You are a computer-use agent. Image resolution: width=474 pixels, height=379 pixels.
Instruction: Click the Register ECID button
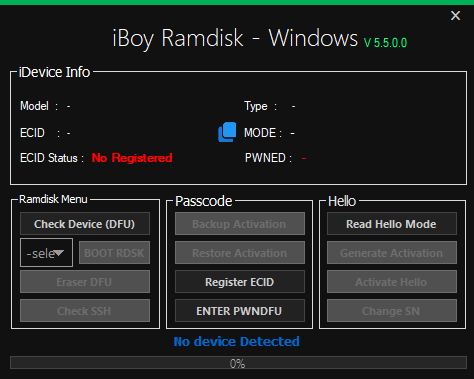(x=240, y=282)
